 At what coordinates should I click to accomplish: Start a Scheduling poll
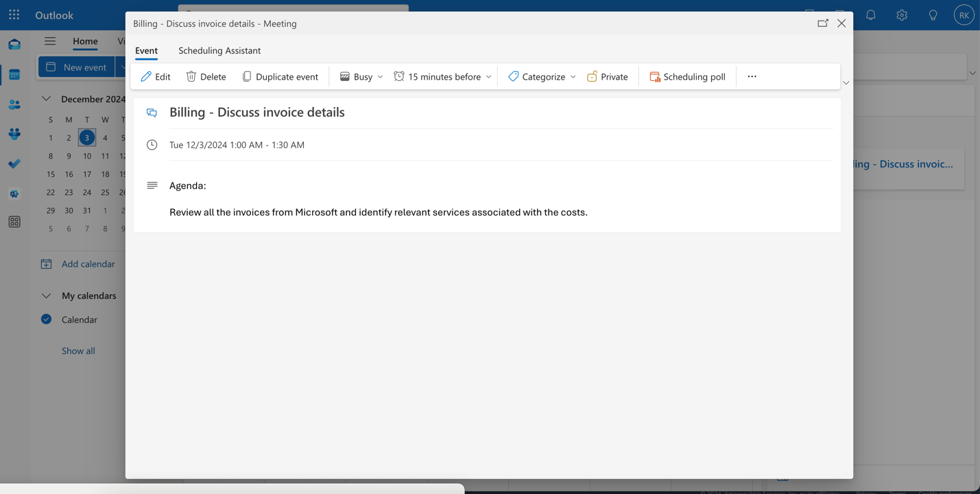coord(687,77)
